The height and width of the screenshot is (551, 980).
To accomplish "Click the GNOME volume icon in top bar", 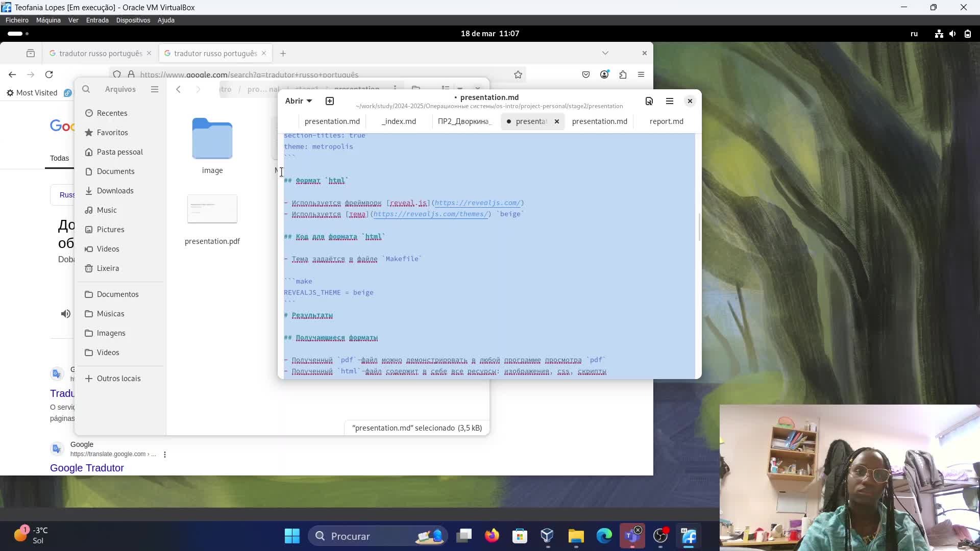I will 953,34.
